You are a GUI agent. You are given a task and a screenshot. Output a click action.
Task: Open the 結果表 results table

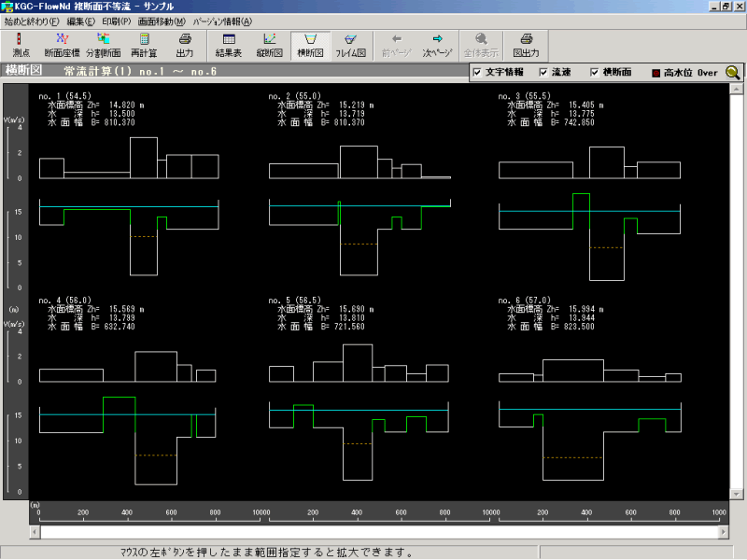pyautogui.click(x=229, y=44)
